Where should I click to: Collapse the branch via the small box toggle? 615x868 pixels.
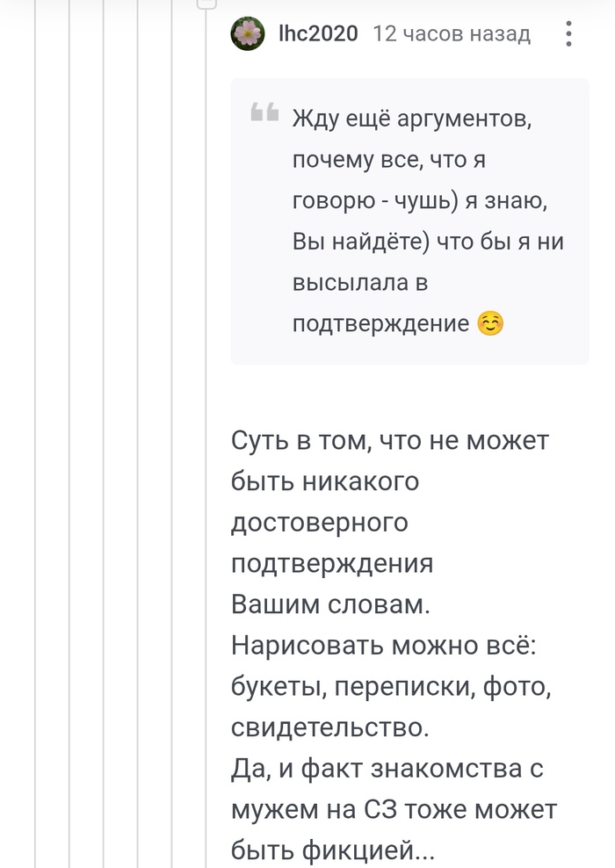click(x=206, y=3)
